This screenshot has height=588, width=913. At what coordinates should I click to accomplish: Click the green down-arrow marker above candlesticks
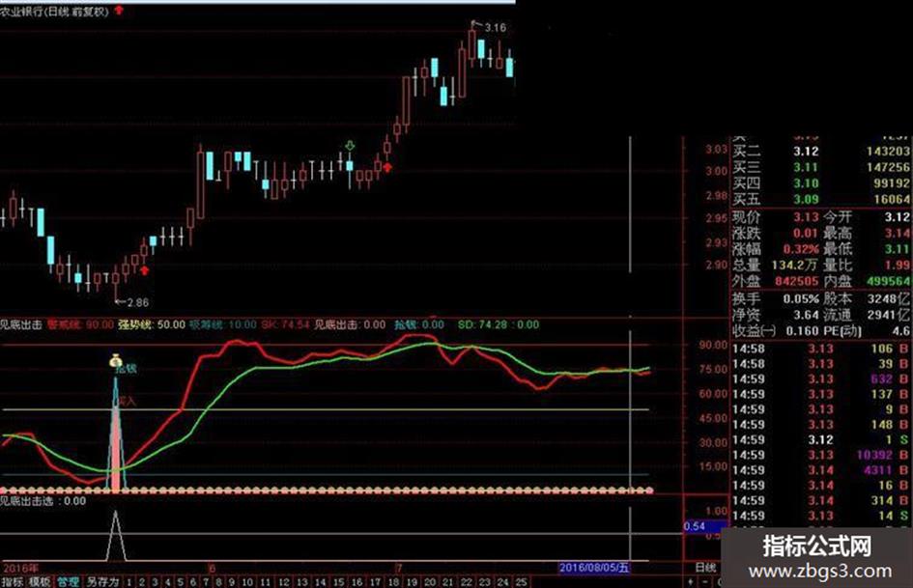(x=350, y=146)
